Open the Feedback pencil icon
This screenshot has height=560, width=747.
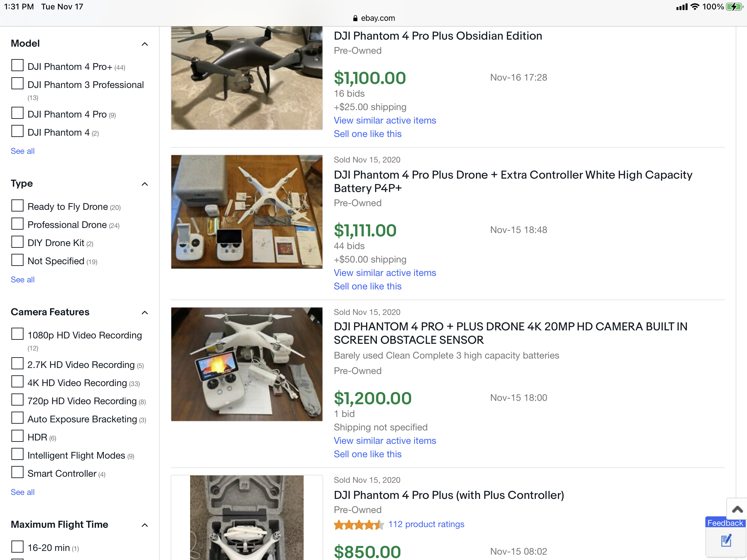726,541
